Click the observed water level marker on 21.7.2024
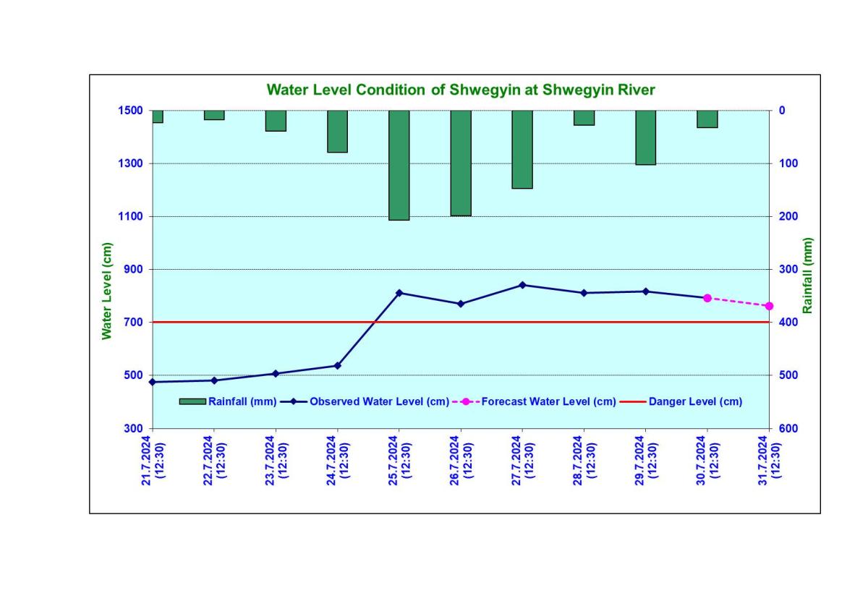The image size is (868, 614). (153, 382)
